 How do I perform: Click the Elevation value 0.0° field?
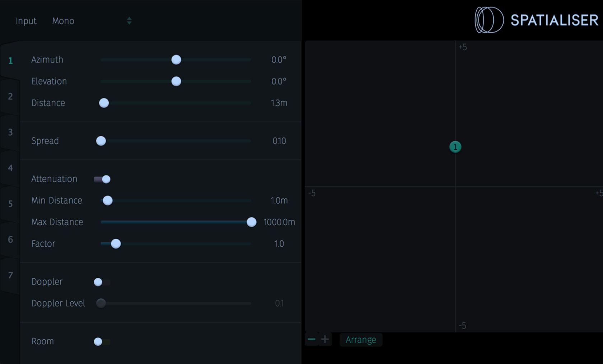[279, 82]
